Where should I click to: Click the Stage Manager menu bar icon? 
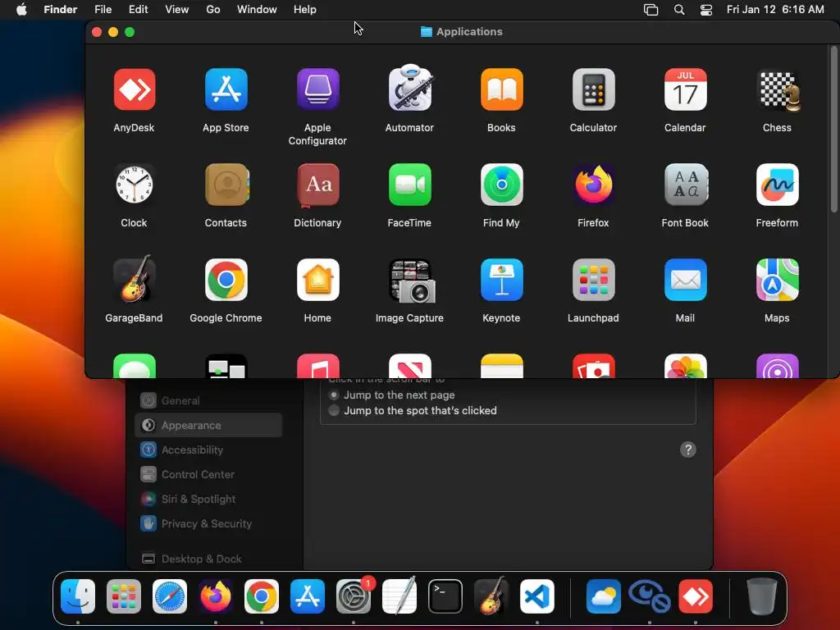point(651,10)
